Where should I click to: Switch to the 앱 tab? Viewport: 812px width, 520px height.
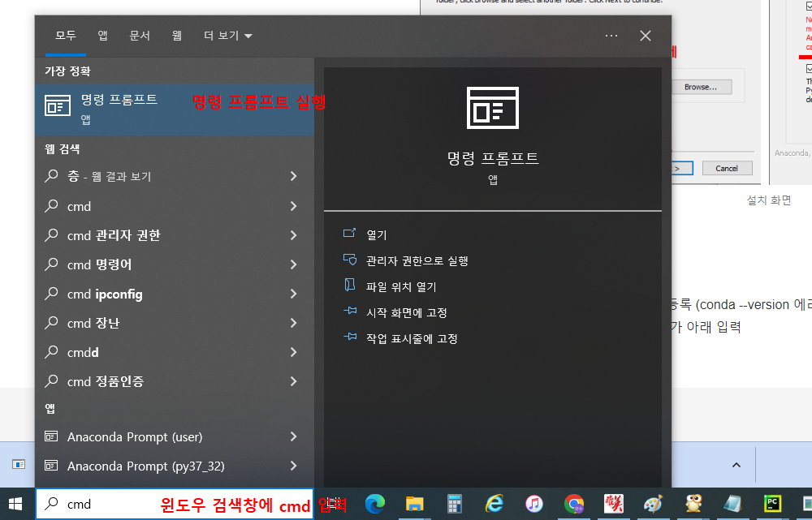[102, 36]
